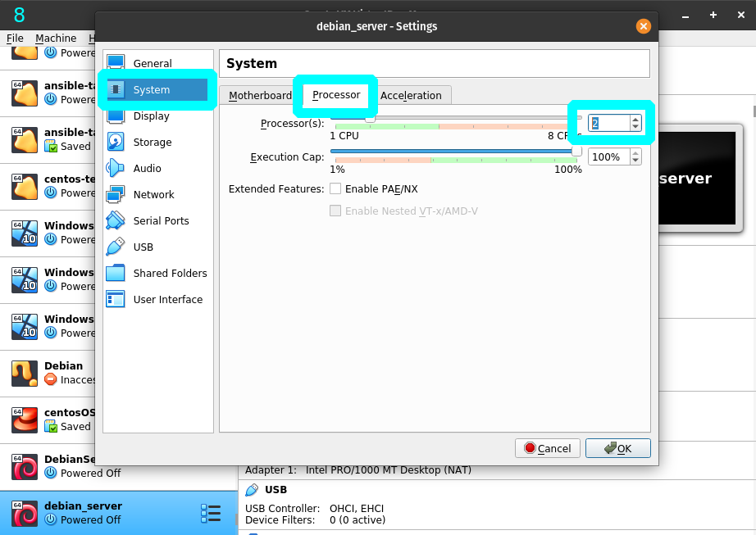Click the 'Intel PRO/1000 MT Desktop (NAT)' adapter text
This screenshot has width=756, height=535.
389,470
